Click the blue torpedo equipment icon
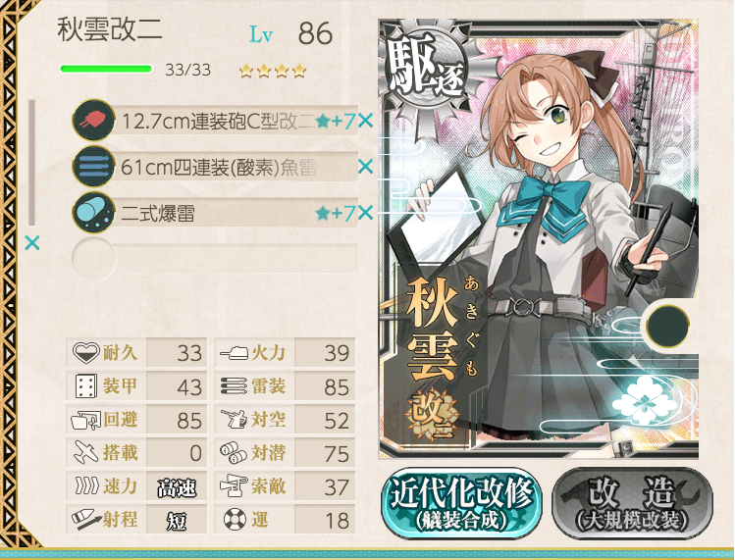Viewport: 735px width, 560px height. (x=94, y=167)
